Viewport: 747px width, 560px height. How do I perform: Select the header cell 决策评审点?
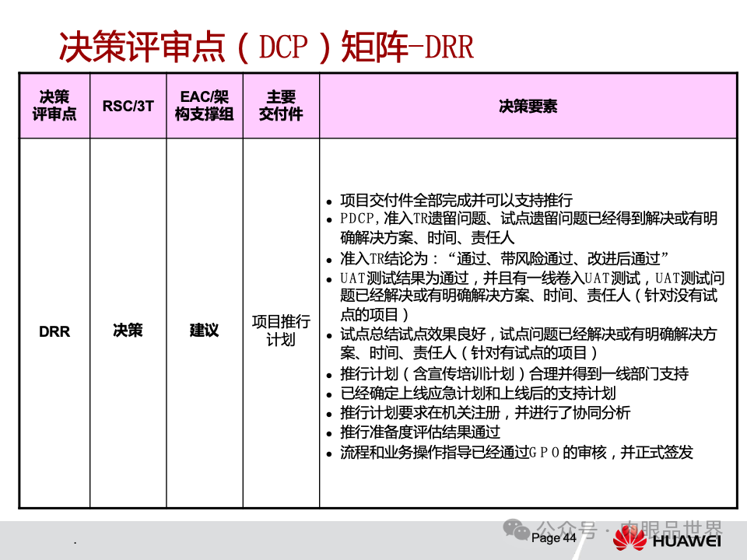(x=54, y=106)
